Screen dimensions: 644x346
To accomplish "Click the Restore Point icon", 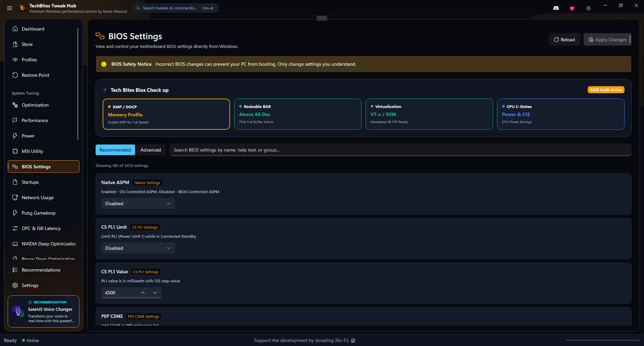I will (15, 75).
